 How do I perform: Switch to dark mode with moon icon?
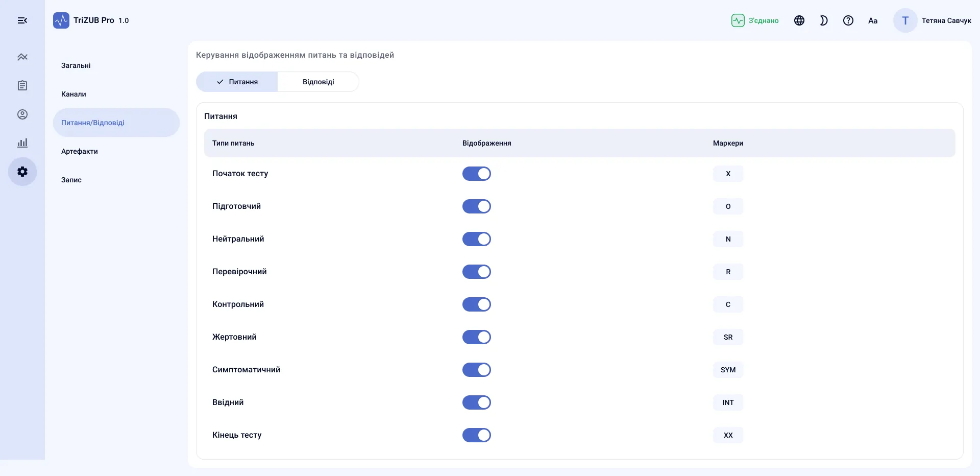824,20
